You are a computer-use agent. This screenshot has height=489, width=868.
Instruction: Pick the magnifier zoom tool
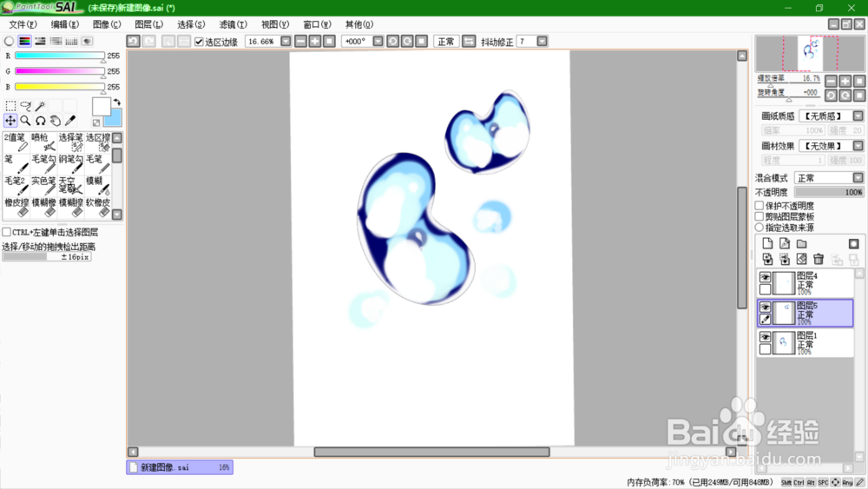coord(25,120)
